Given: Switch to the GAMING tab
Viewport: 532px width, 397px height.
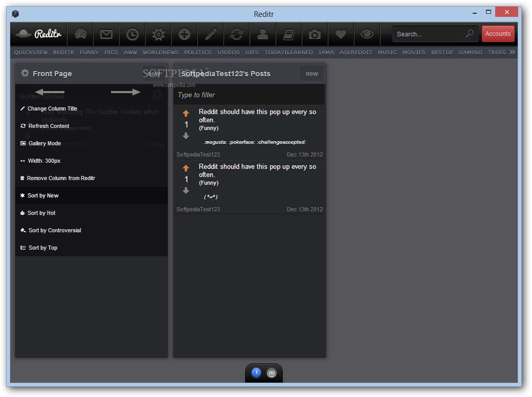Looking at the screenshot, I should tap(470, 52).
